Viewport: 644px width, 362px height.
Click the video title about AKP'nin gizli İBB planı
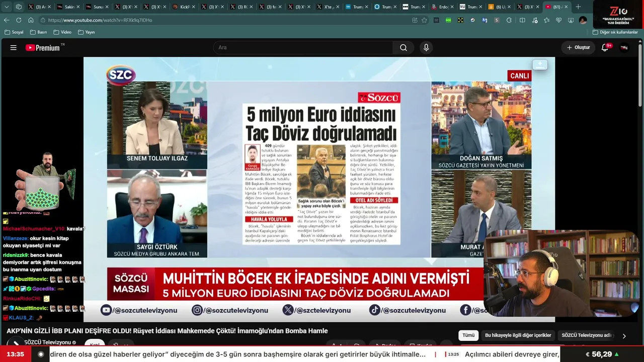(x=167, y=331)
